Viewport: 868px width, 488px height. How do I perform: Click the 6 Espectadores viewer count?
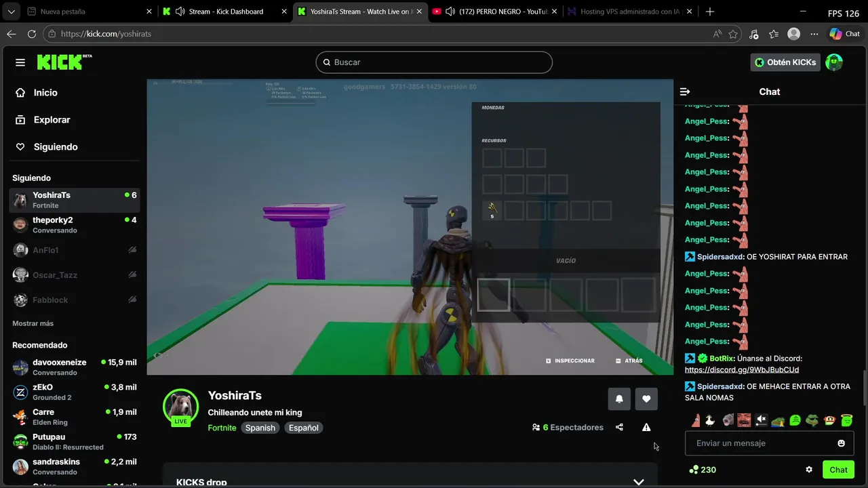pyautogui.click(x=568, y=428)
